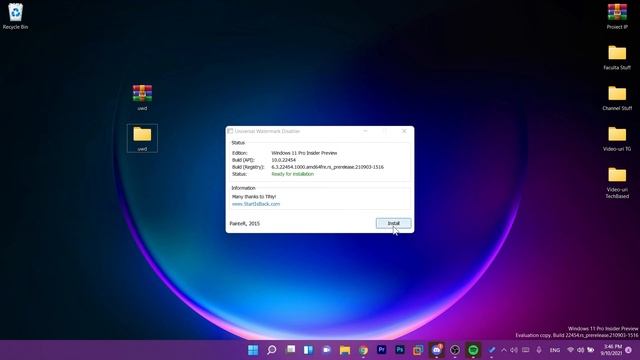Click the '10.0.22454' Build (API) value
Viewport: 640px width, 360px height.
click(x=283, y=160)
